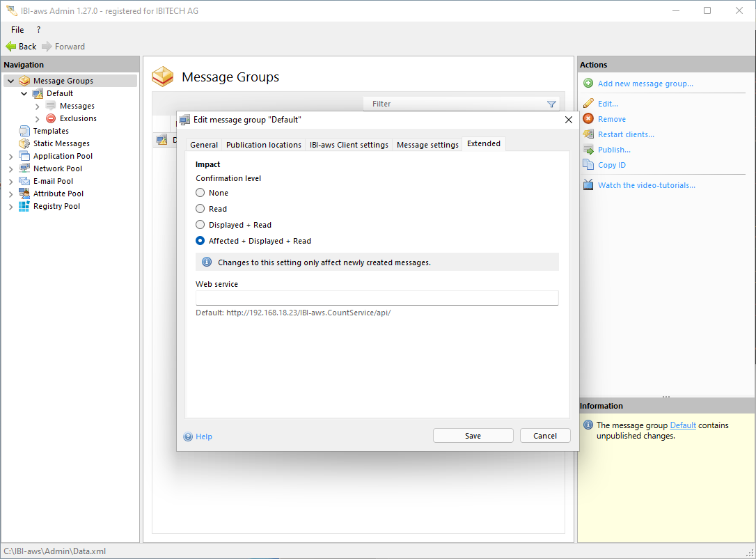This screenshot has height=559, width=756.
Task: Click the Add new message group plus icon
Action: [588, 84]
